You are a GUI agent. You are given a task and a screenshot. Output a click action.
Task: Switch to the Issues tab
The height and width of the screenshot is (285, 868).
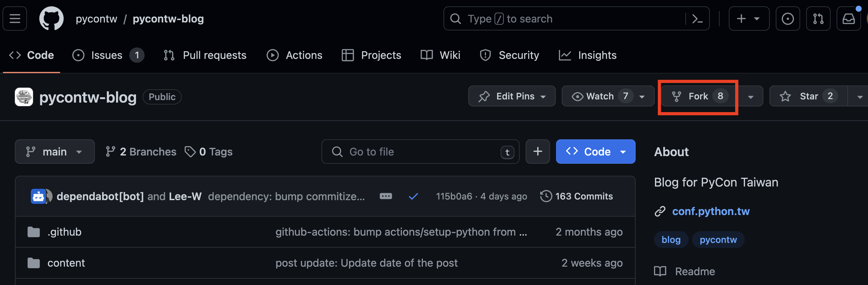click(108, 55)
